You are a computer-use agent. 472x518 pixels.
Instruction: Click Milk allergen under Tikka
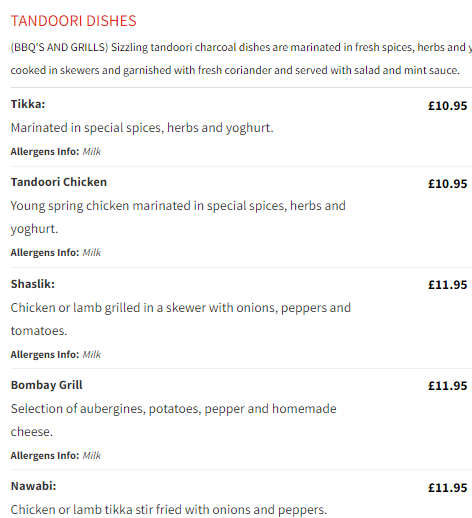pyautogui.click(x=92, y=152)
